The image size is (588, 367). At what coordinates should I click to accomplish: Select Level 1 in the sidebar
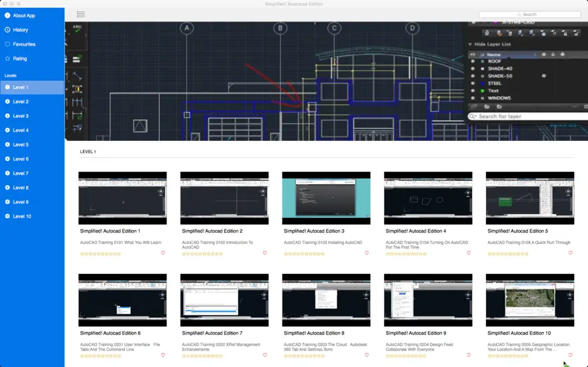(x=33, y=87)
